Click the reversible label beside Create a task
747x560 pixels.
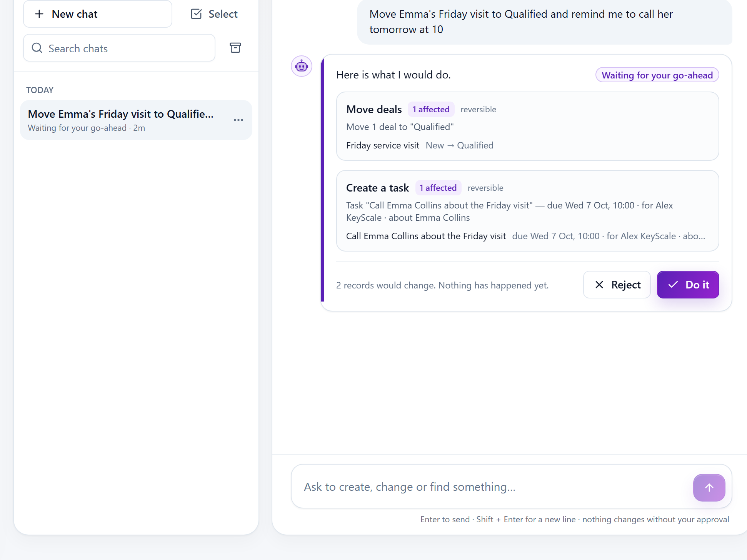485,188
